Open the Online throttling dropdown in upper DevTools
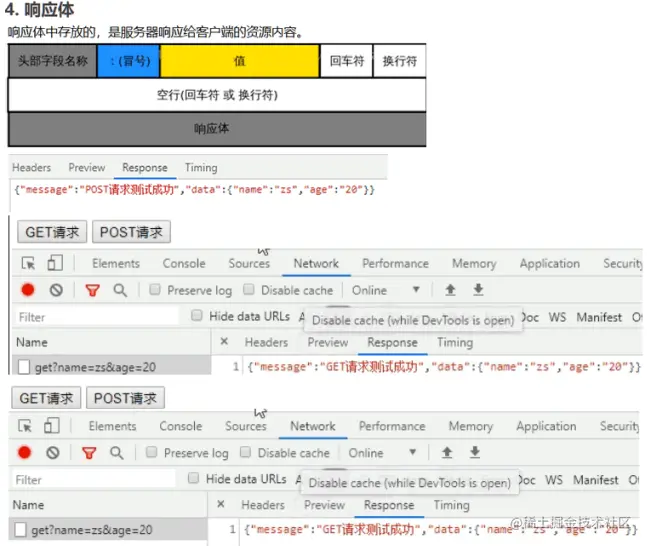Image resolution: width=647 pixels, height=546 pixels. 385,290
